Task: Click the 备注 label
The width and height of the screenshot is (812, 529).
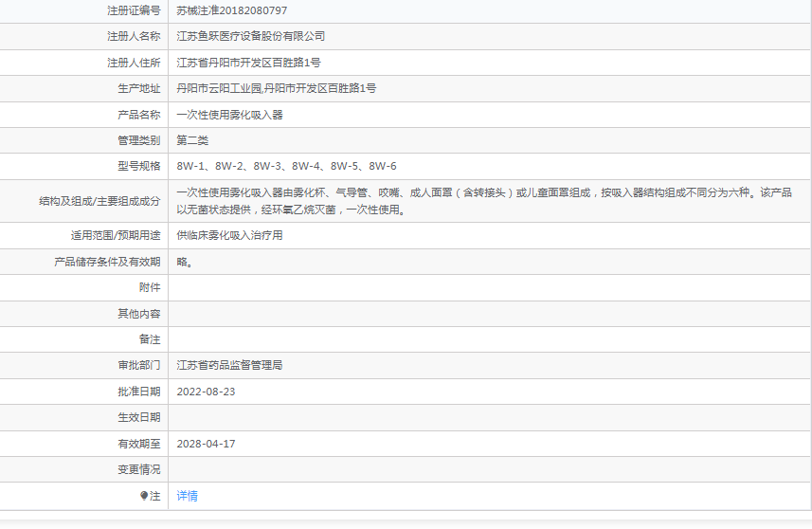Action: coord(150,339)
